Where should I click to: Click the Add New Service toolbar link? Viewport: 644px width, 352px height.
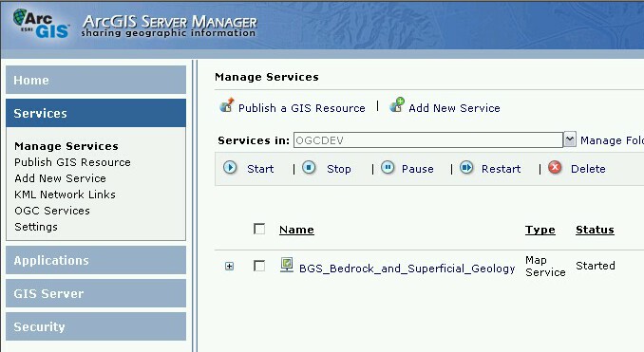tap(454, 108)
